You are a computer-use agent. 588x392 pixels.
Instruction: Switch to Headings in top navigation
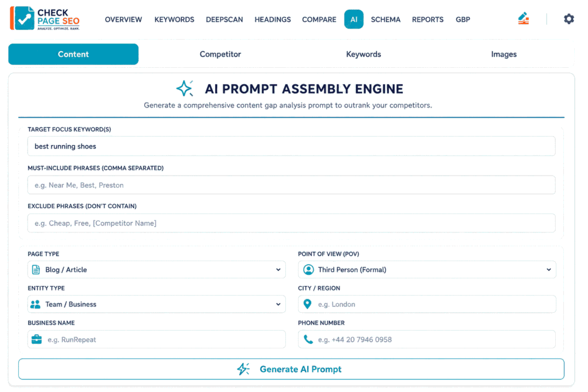pos(273,20)
